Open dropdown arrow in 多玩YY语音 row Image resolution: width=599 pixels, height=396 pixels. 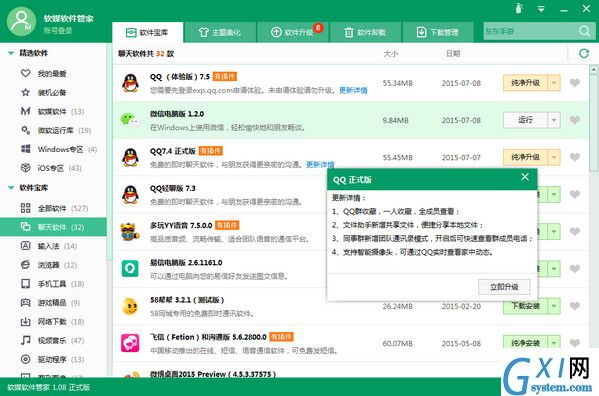coord(554,231)
